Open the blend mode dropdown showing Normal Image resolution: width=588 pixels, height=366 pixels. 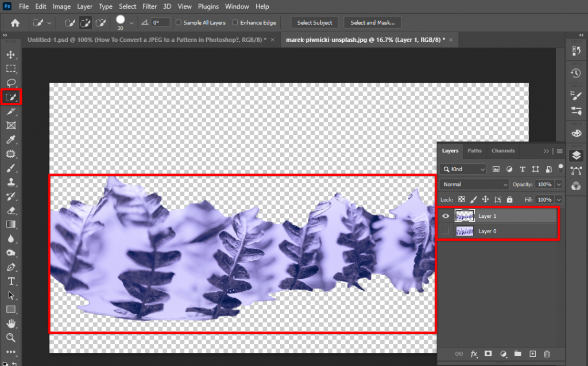point(473,184)
